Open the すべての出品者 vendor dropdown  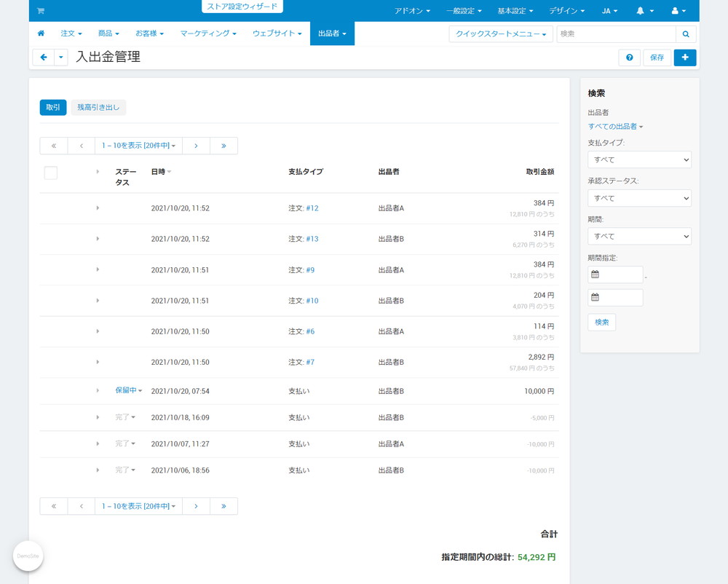[615, 126]
